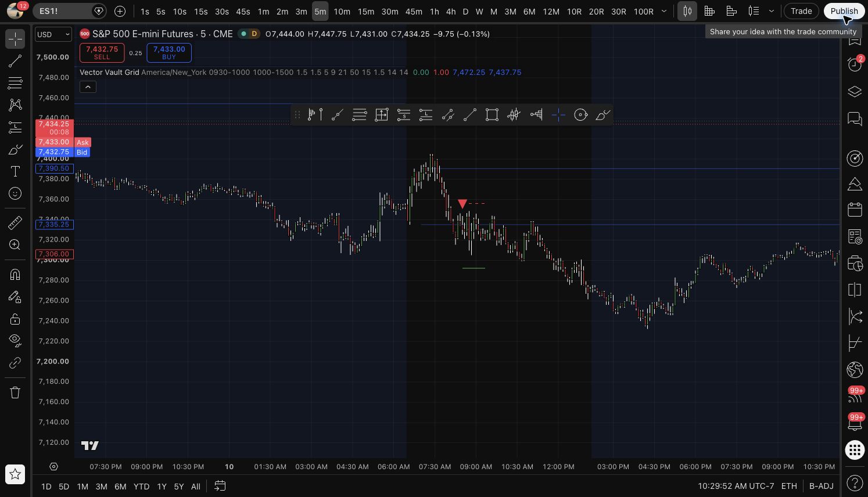Set date range to YTD

click(x=141, y=487)
